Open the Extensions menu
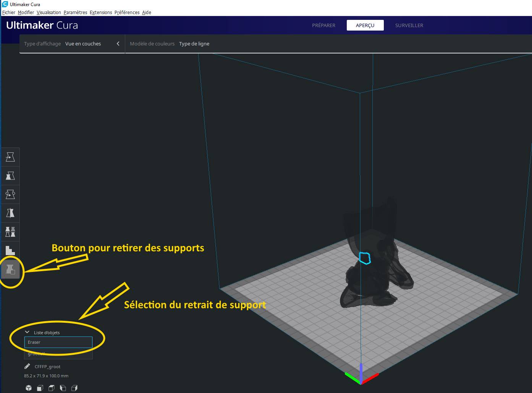Screen dimensions: 532x393 pyautogui.click(x=101, y=13)
